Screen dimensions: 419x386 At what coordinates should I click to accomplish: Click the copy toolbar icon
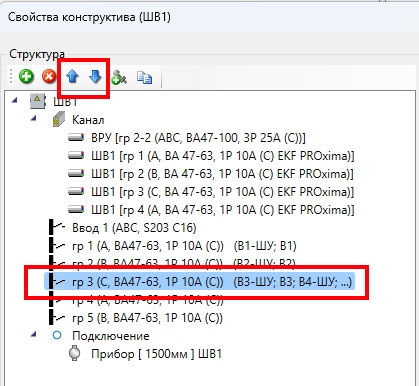click(x=144, y=77)
